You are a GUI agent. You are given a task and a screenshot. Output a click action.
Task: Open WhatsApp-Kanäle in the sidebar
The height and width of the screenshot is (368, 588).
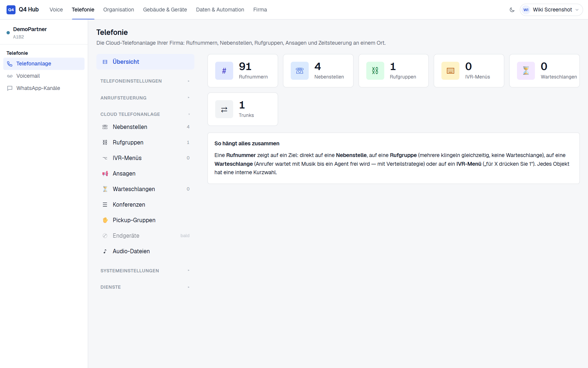[x=44, y=88]
